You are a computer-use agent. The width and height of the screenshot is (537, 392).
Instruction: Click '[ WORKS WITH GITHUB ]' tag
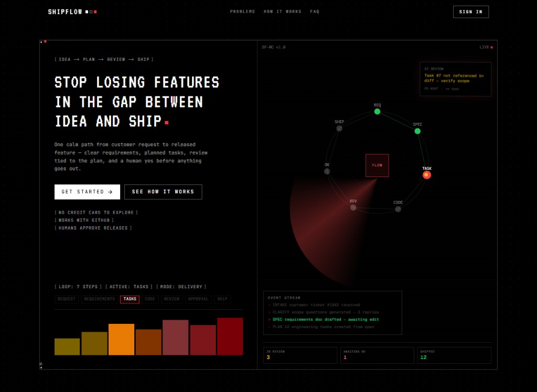pyautogui.click(x=84, y=220)
